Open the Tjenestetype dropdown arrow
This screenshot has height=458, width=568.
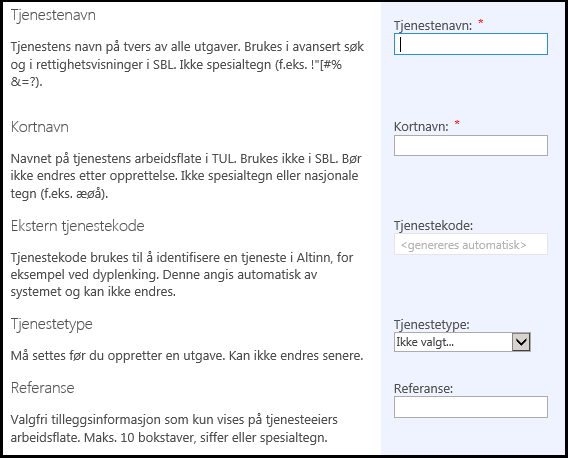click(x=521, y=342)
